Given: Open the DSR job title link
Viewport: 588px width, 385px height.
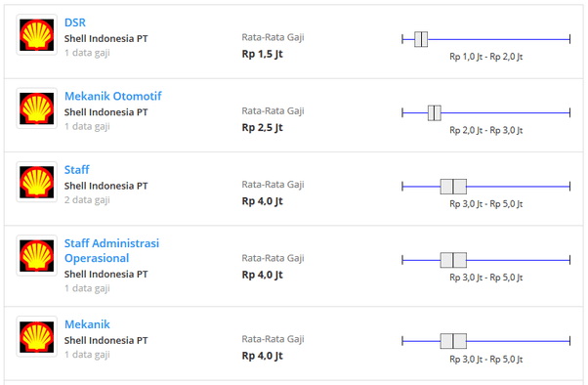Looking at the screenshot, I should (75, 22).
